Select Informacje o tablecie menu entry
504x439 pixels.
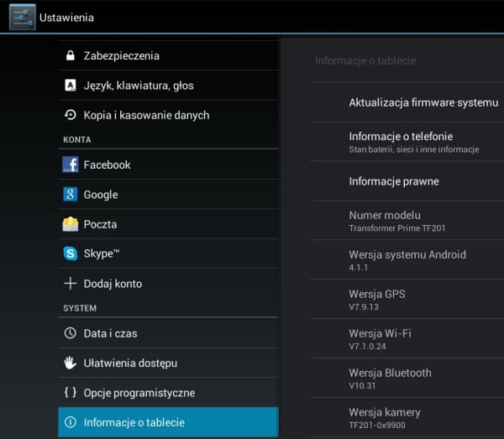[168, 422]
